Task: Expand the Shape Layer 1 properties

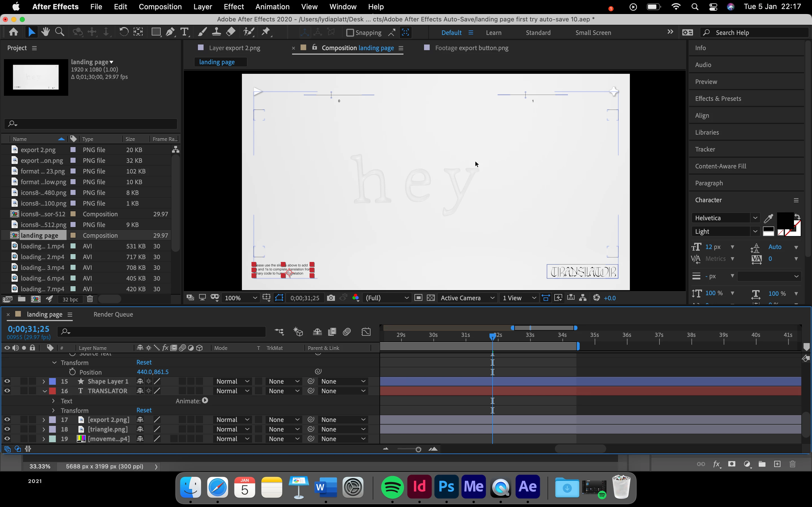Action: [44, 381]
